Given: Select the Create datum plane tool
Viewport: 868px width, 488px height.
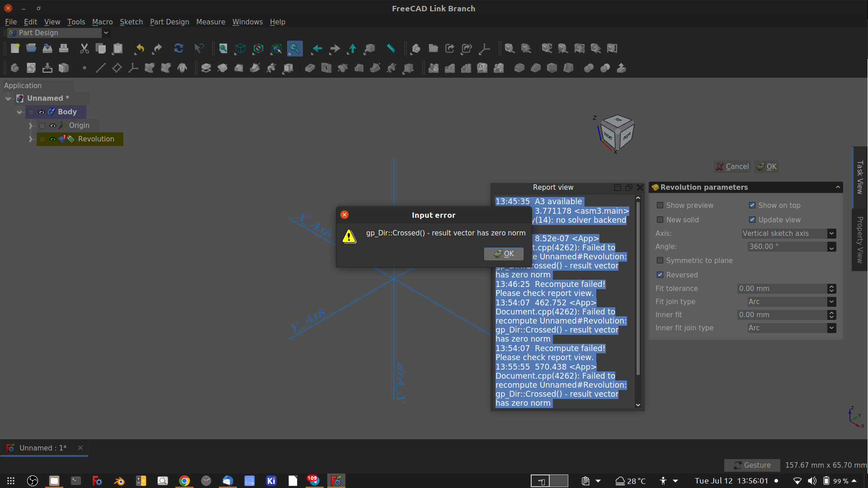Looking at the screenshot, I should click(117, 68).
